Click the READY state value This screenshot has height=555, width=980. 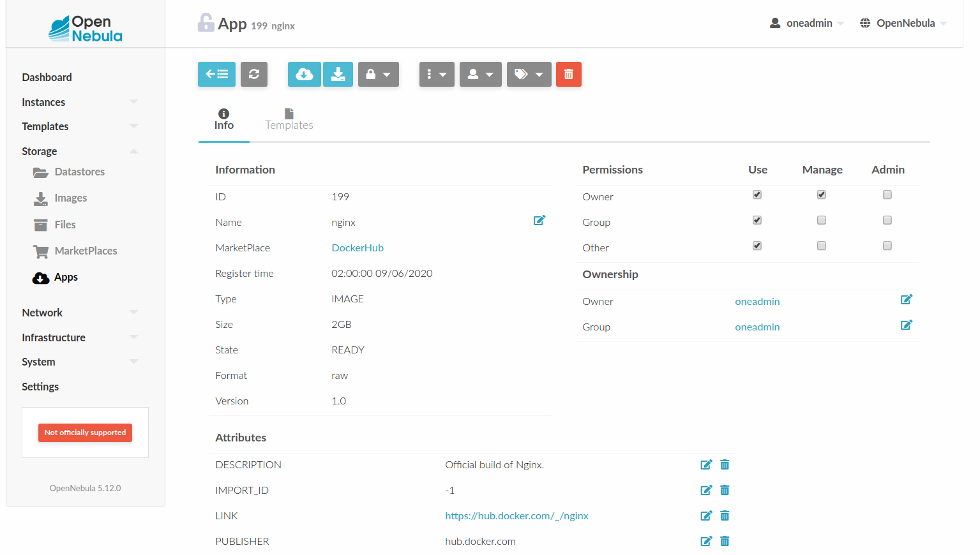[x=348, y=350]
